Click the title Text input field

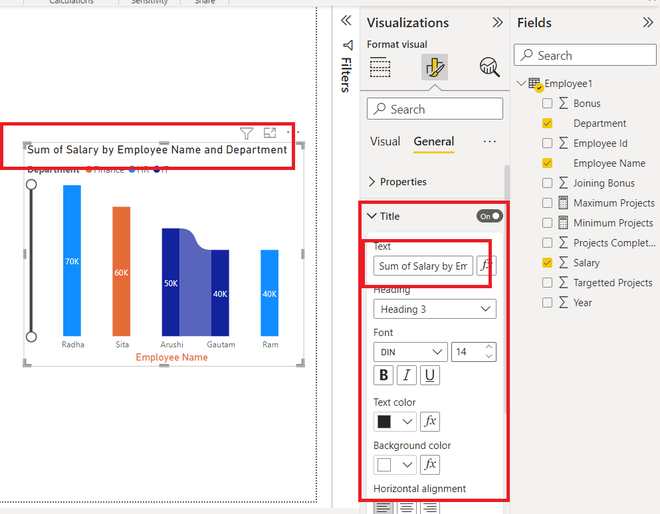coord(423,266)
